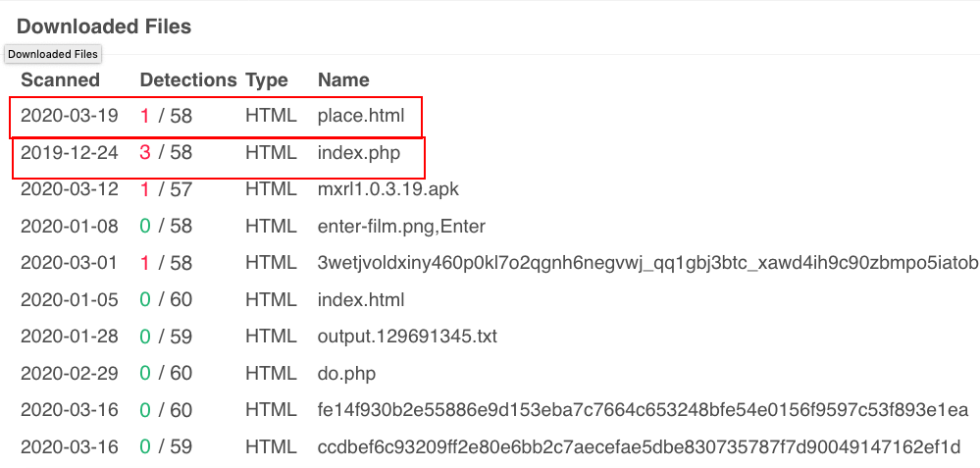The width and height of the screenshot is (980, 468).
Task: Click the enter-film.png,Enter file name
Action: click(401, 227)
